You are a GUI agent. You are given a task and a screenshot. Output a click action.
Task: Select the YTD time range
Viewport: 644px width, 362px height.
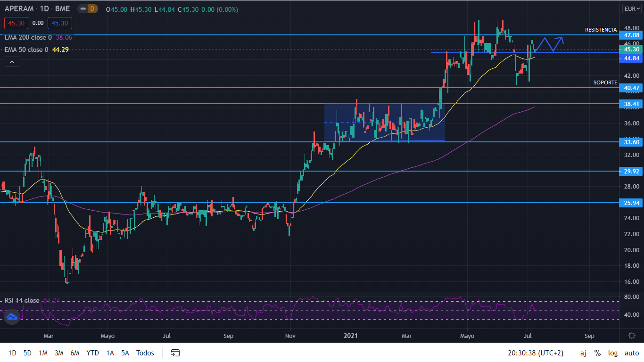click(x=92, y=353)
